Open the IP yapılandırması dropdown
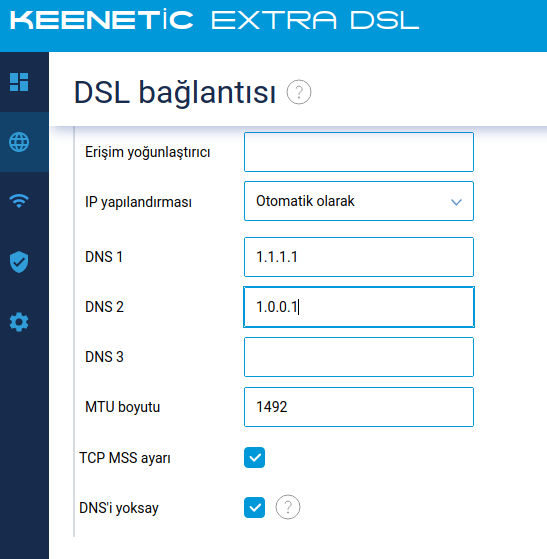This screenshot has width=547, height=559. click(359, 201)
